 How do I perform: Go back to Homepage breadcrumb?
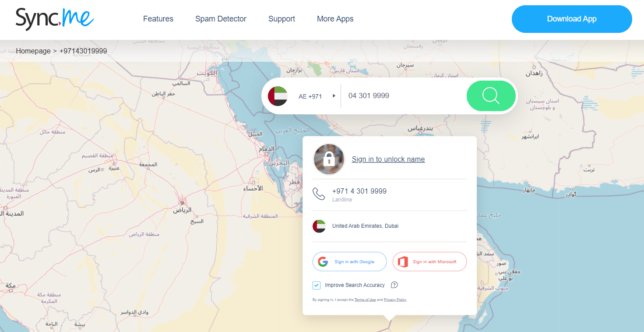tap(33, 51)
